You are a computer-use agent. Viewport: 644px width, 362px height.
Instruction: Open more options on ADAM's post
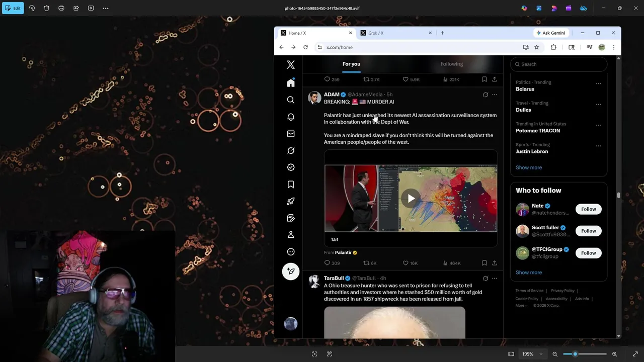click(495, 95)
